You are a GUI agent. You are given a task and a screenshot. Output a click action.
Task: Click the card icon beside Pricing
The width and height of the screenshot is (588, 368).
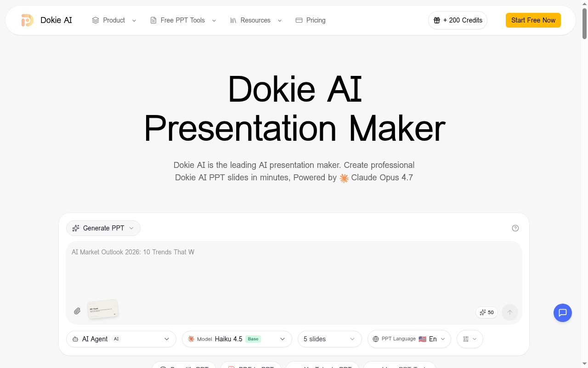click(299, 20)
